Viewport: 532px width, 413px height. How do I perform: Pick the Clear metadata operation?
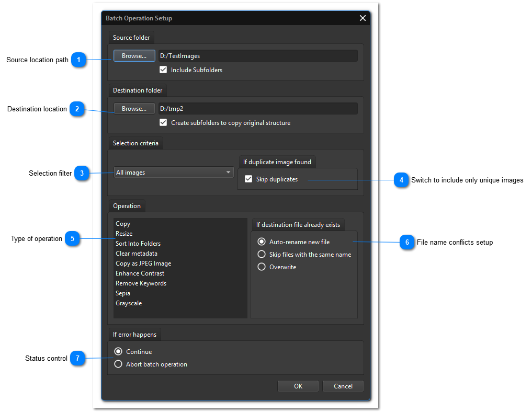click(x=137, y=254)
